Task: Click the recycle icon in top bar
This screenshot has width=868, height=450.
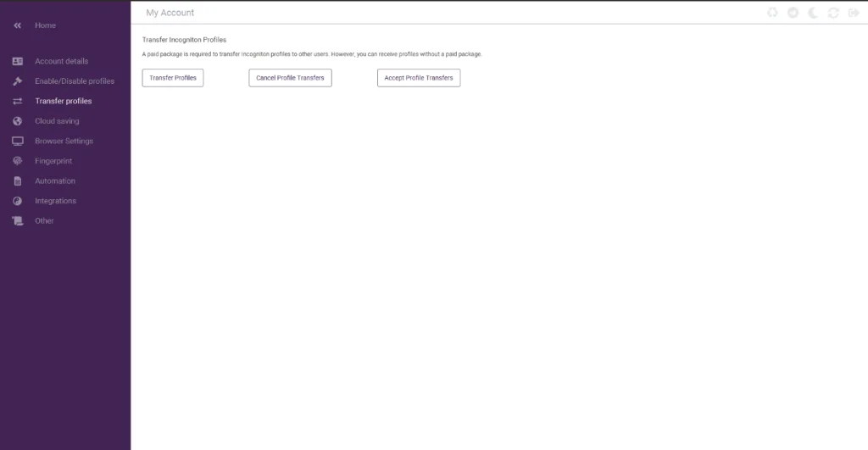Action: click(x=772, y=13)
